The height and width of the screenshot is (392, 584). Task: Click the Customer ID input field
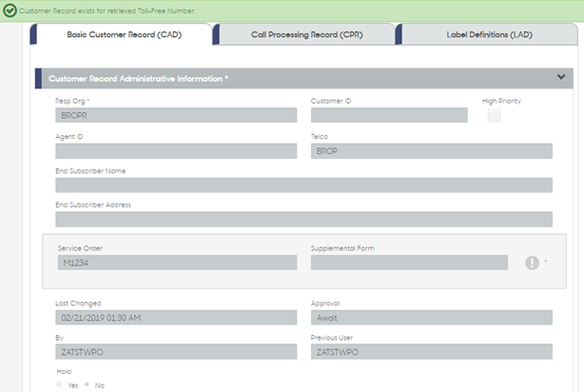coord(389,115)
